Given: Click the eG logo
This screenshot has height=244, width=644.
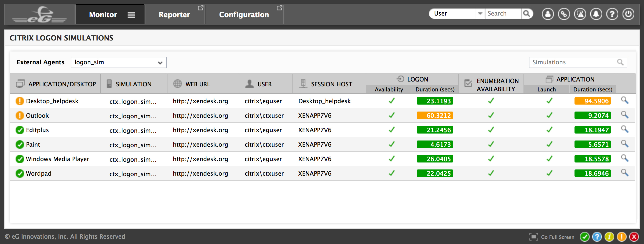Looking at the screenshot, I should point(39,15).
